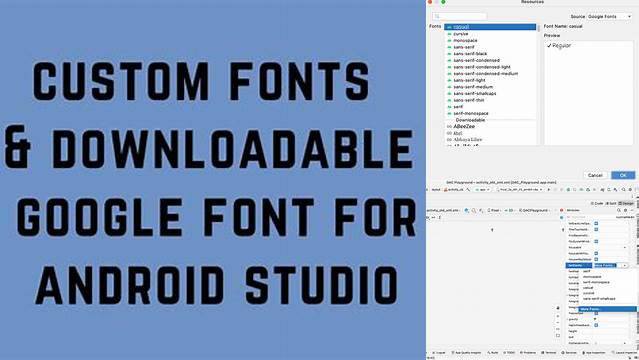The height and width of the screenshot is (360, 639).
Task: Open the Attributes panel settings gear
Action: (x=625, y=210)
